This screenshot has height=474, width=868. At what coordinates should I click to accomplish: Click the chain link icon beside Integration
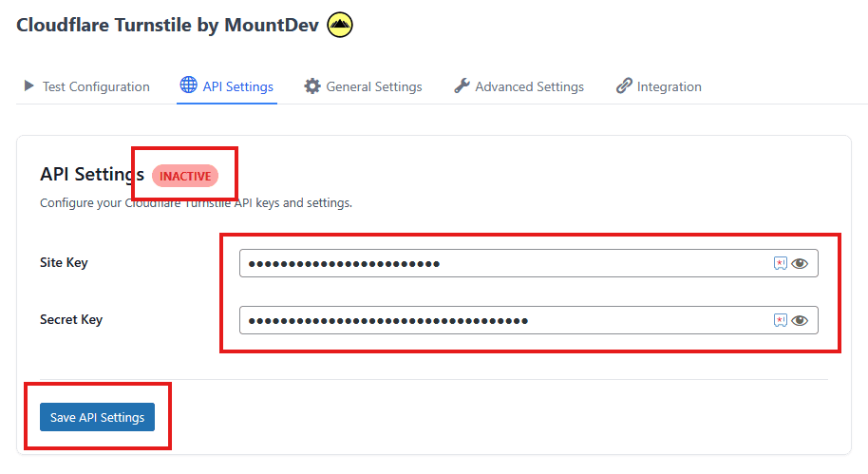(x=624, y=85)
